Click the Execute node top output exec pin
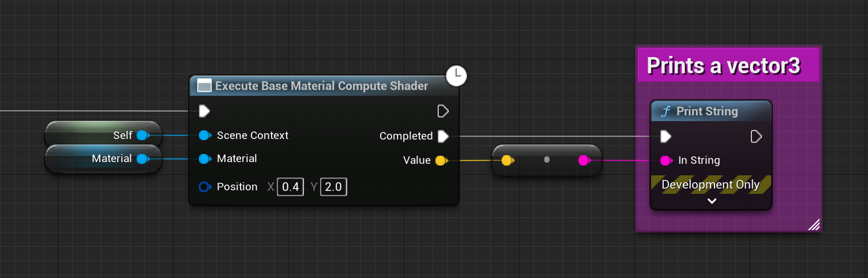The width and height of the screenshot is (868, 278). point(443,111)
